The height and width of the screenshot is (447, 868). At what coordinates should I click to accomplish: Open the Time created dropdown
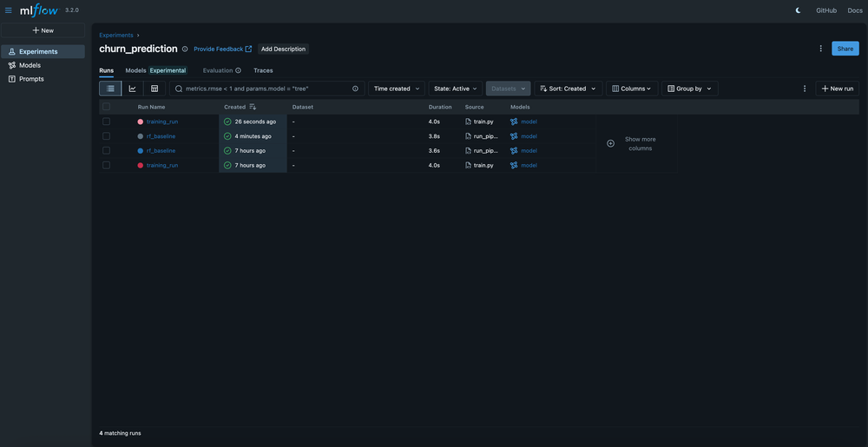point(397,89)
